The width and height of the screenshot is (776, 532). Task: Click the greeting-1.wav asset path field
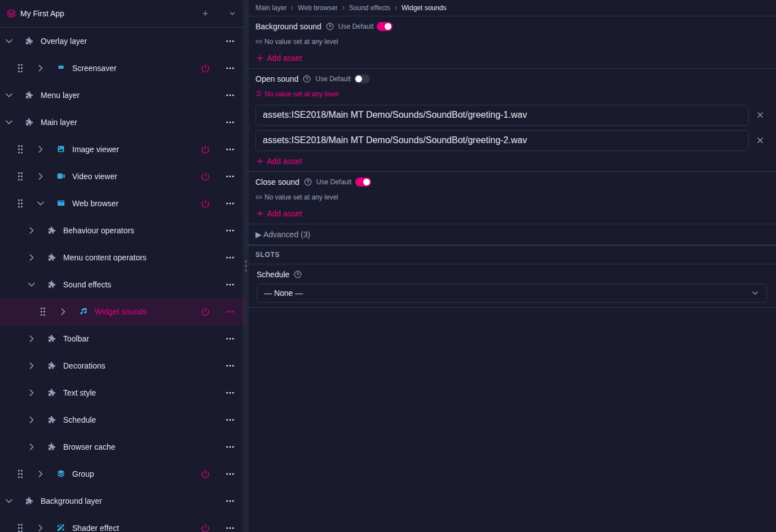502,115
